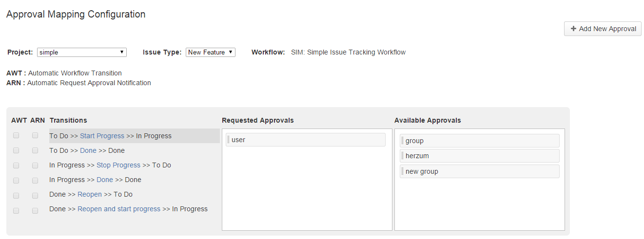Check AWT for To Do Done transition
The width and height of the screenshot is (644, 239).
point(16,151)
